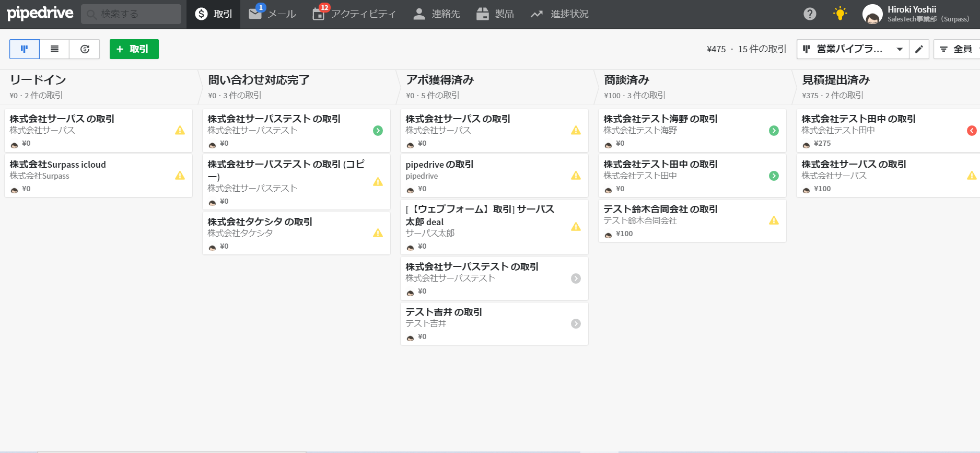The image size is (980, 453).
Task: Click warning icon on 株式会社タケシタ deal
Action: pyautogui.click(x=378, y=233)
